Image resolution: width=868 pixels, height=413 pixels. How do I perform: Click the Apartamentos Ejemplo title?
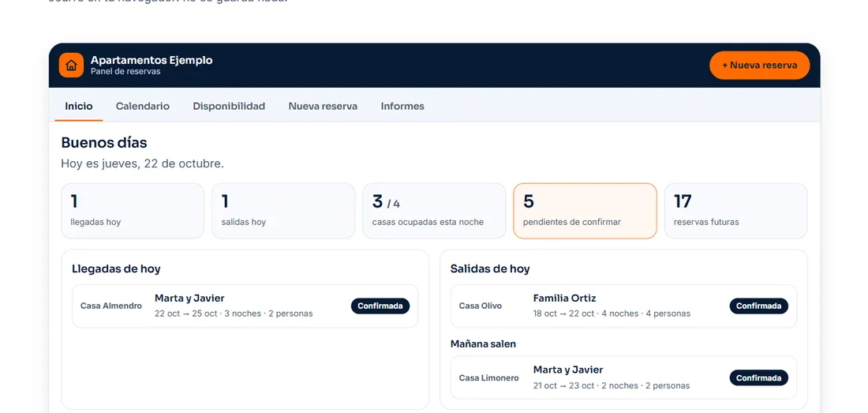pos(152,60)
